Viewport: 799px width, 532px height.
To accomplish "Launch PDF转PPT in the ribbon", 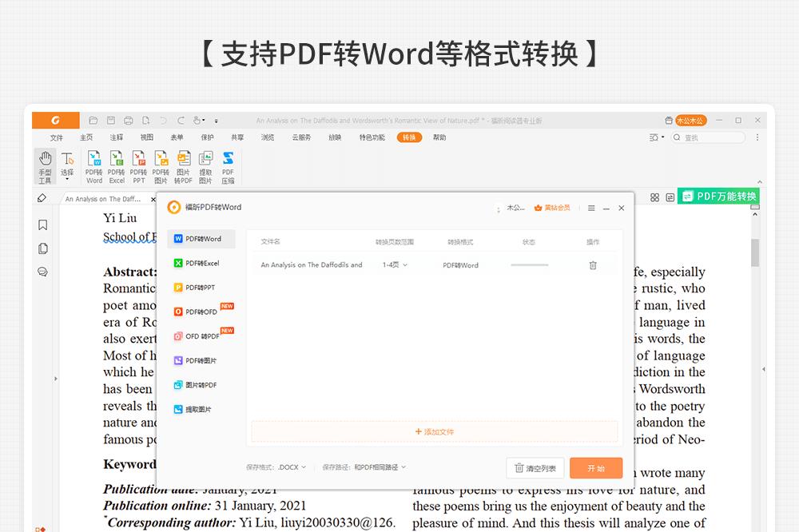I will point(138,167).
